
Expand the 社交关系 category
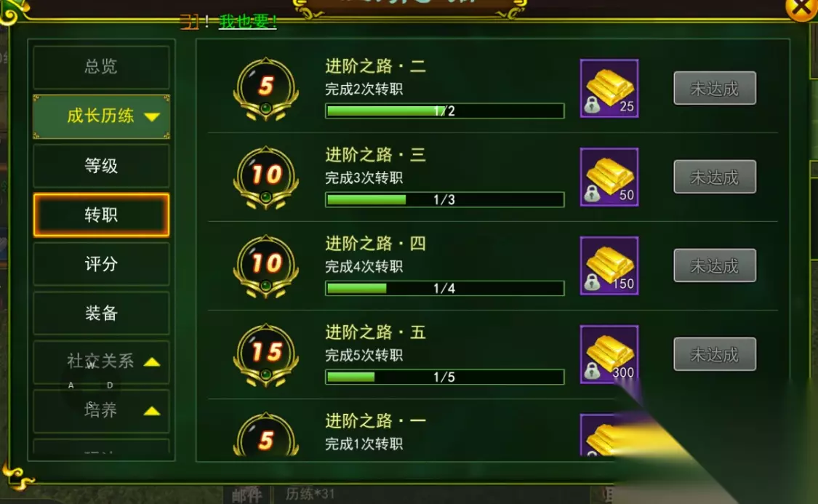tap(101, 361)
